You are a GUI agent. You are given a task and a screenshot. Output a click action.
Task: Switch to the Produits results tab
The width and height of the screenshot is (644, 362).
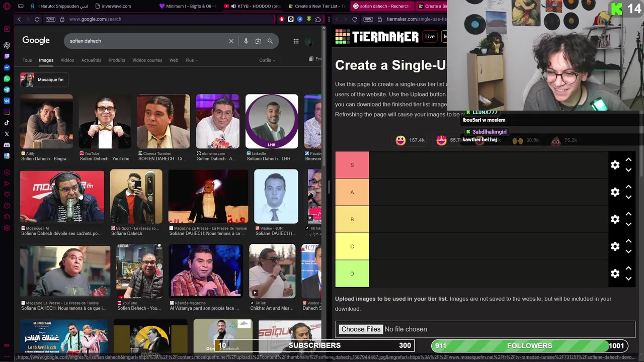pos(117,60)
